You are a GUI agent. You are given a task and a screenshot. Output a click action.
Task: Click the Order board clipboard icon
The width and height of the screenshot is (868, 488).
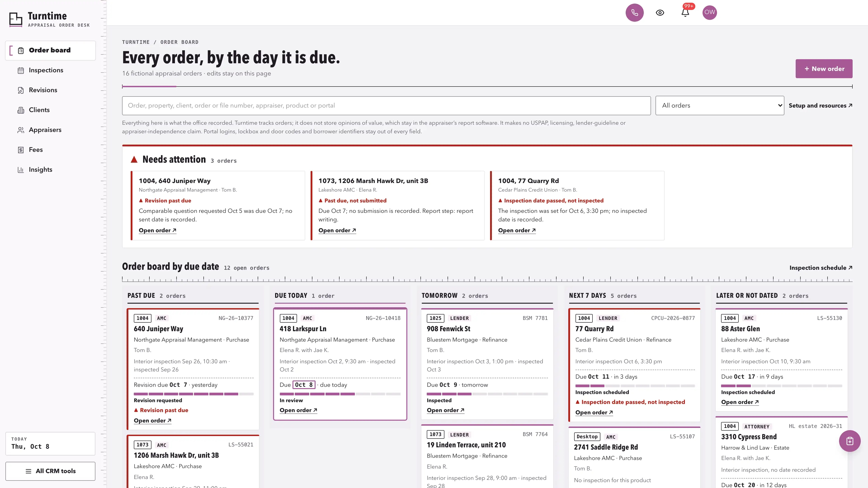point(21,51)
